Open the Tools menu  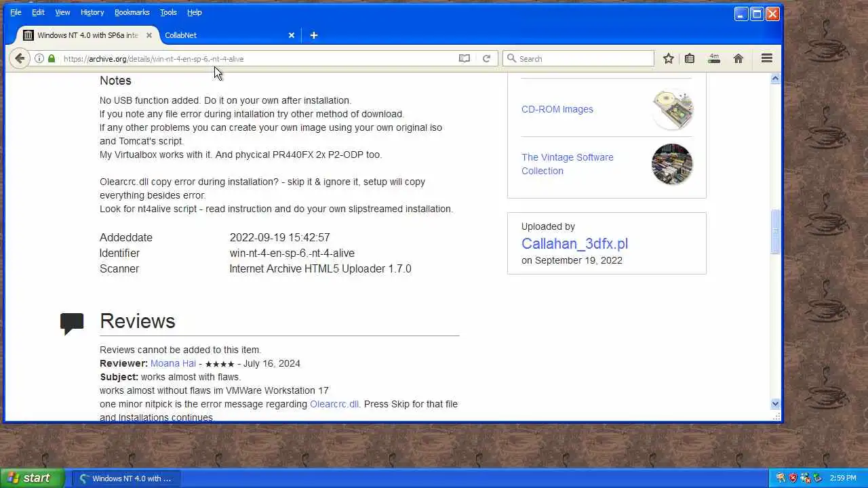pos(168,12)
